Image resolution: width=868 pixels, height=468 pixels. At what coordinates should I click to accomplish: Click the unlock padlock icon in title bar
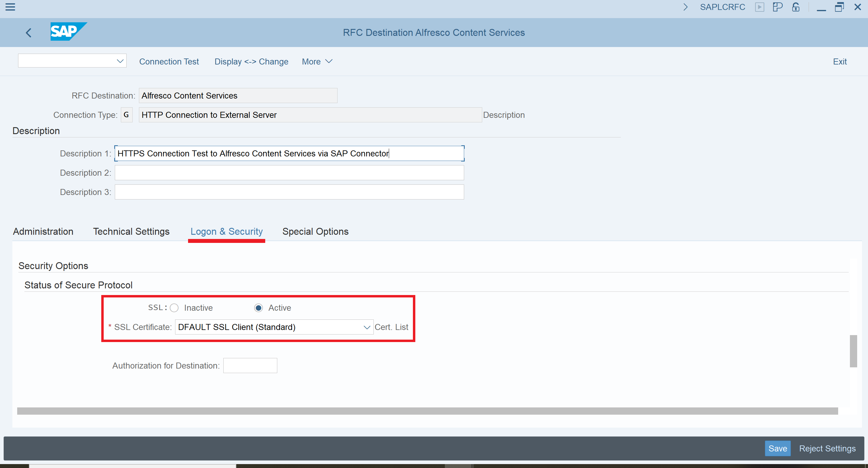(x=796, y=7)
